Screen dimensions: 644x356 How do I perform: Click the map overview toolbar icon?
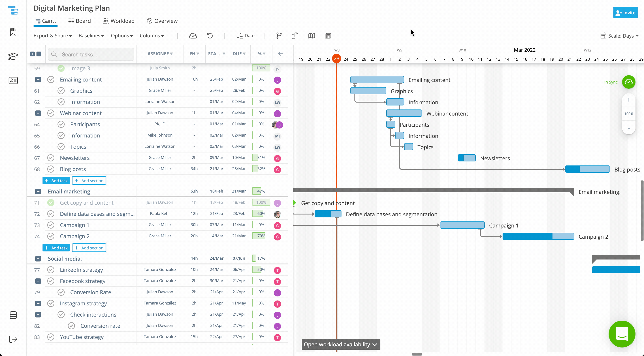click(311, 36)
